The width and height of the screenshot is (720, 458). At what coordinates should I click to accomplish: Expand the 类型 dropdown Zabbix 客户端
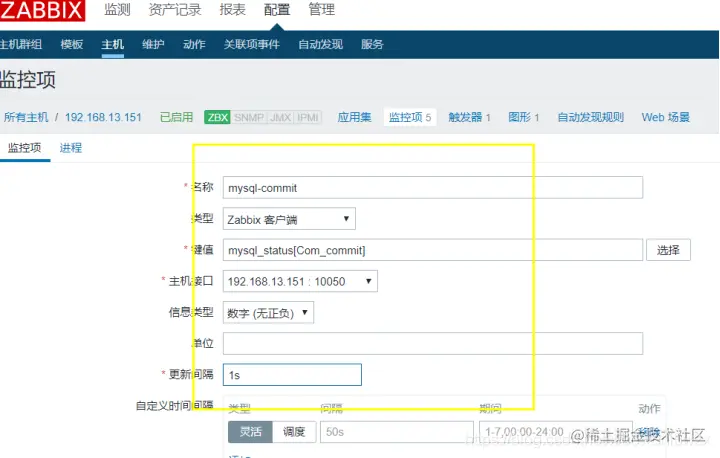click(x=289, y=219)
